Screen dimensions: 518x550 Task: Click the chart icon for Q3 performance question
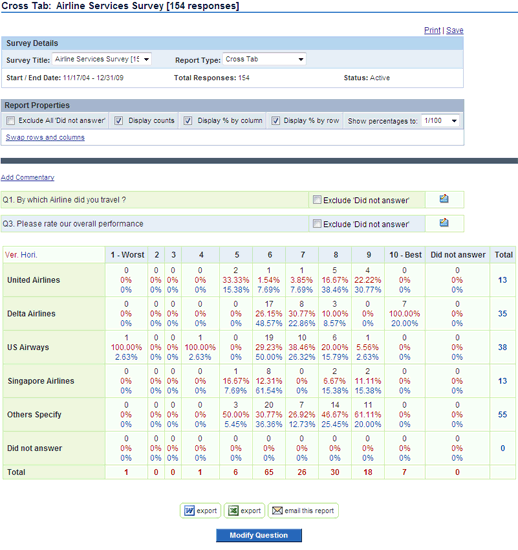(x=444, y=223)
